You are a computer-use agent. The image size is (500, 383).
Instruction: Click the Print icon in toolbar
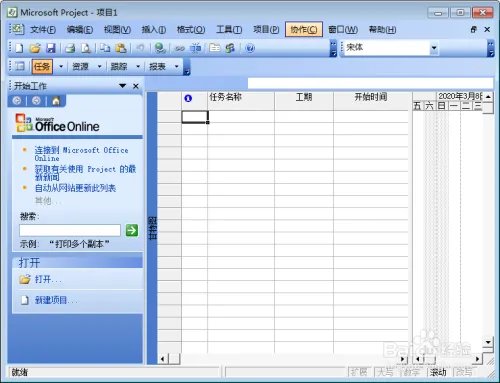(70, 48)
